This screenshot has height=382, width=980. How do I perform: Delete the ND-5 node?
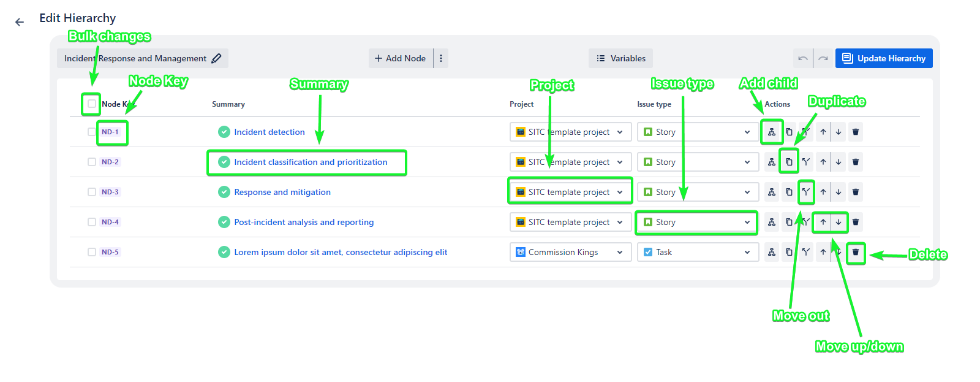(856, 252)
